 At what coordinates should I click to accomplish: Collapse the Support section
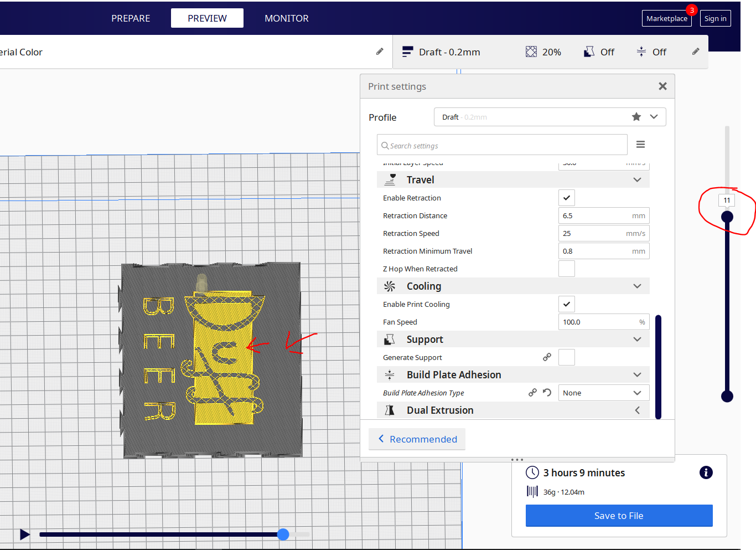(x=637, y=339)
